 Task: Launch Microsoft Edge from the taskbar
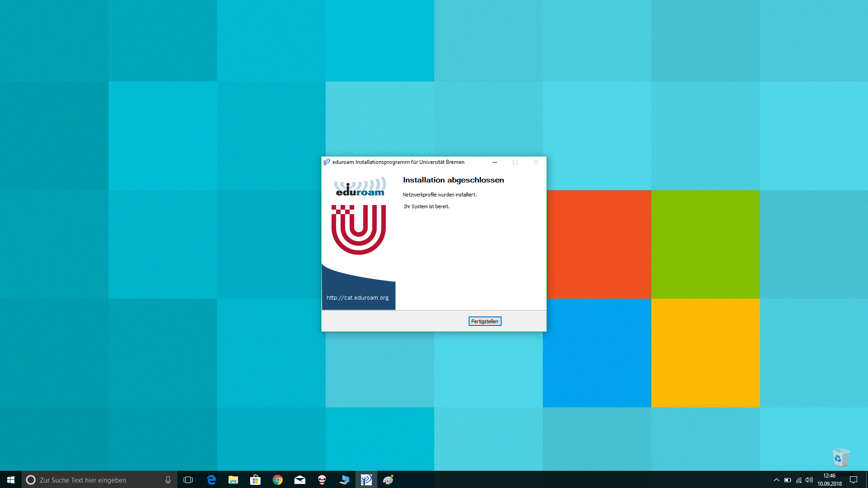click(211, 480)
